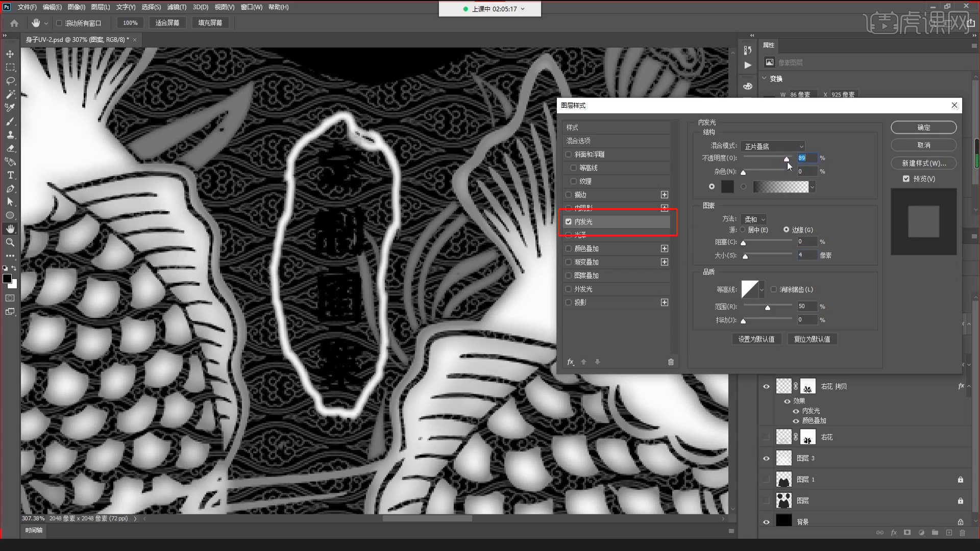Click the 确定 button
Image resolution: width=980 pixels, height=551 pixels.
[x=924, y=128]
